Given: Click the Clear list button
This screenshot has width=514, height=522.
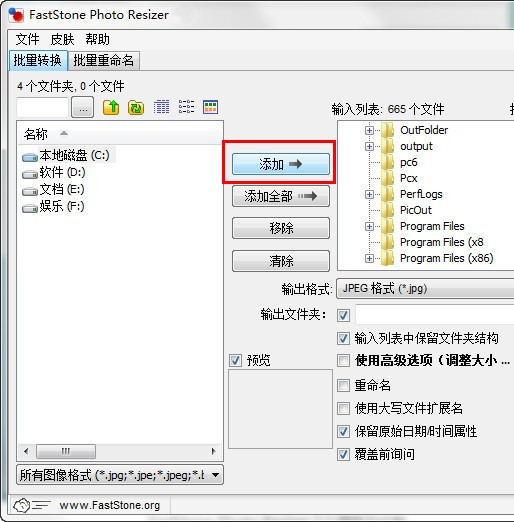Looking at the screenshot, I should 281,261.
